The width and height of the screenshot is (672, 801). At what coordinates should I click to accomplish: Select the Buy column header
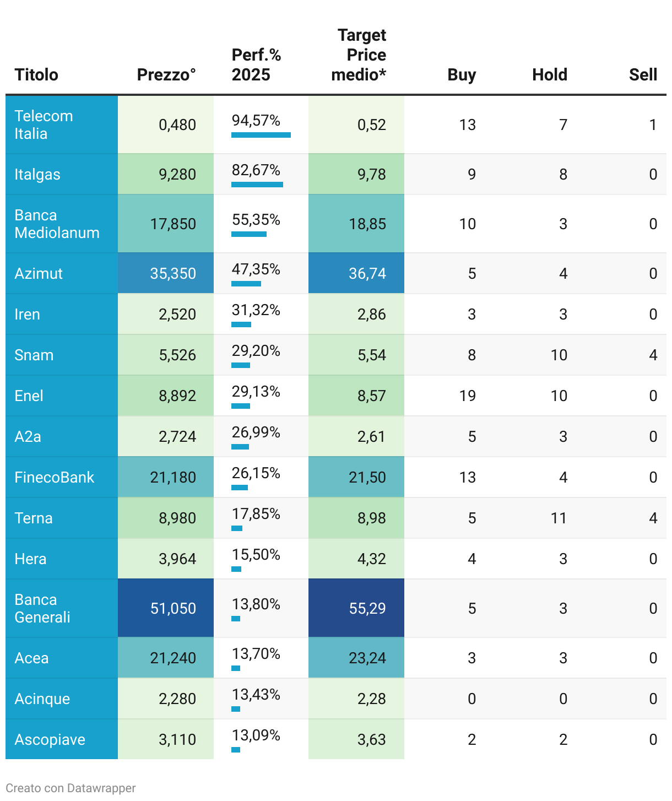(x=462, y=74)
